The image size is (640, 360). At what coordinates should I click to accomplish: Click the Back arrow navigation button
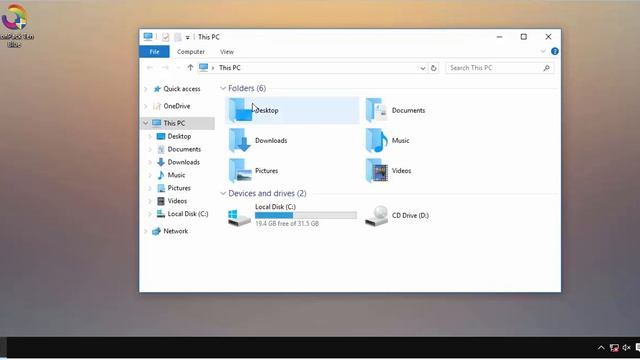click(x=150, y=68)
